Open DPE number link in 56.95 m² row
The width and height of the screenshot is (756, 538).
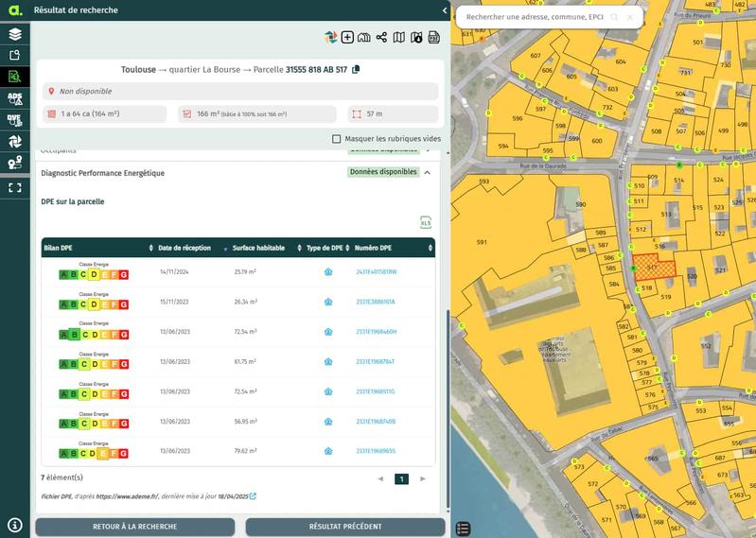coord(376,422)
